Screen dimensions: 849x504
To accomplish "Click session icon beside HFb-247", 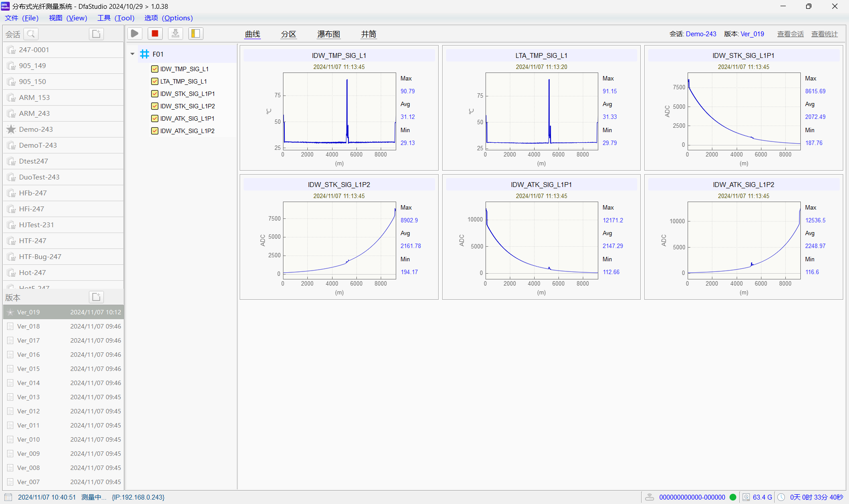I will coord(11,193).
